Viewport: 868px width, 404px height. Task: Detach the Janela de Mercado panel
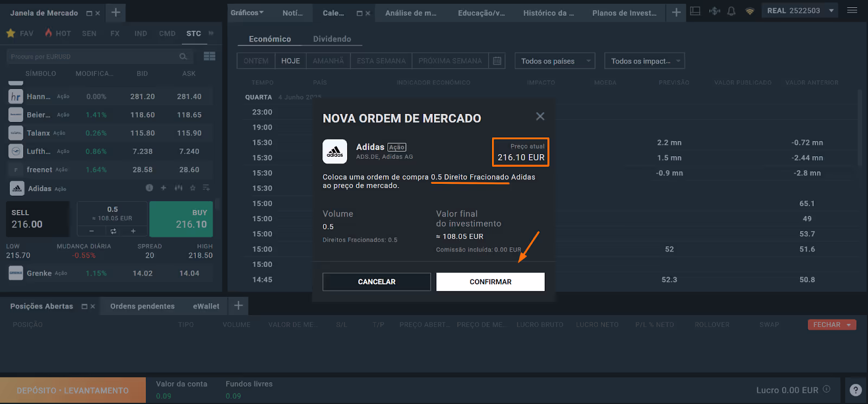(89, 13)
